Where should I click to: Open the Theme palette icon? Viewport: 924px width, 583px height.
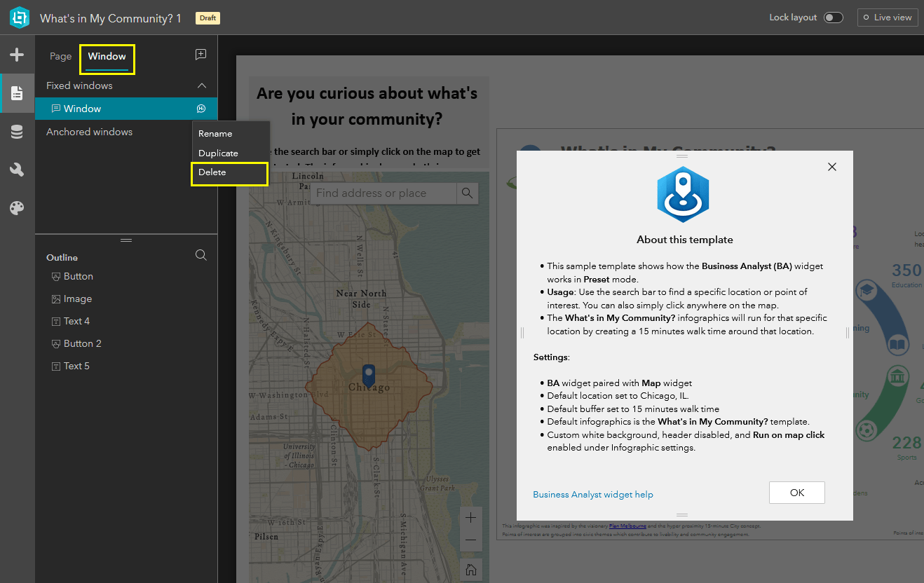pos(17,208)
